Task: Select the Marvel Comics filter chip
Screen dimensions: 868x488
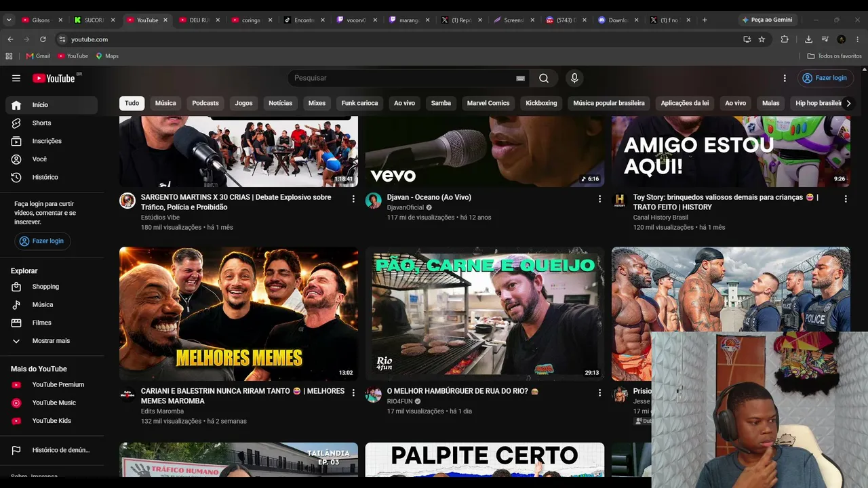Action: 488,103
